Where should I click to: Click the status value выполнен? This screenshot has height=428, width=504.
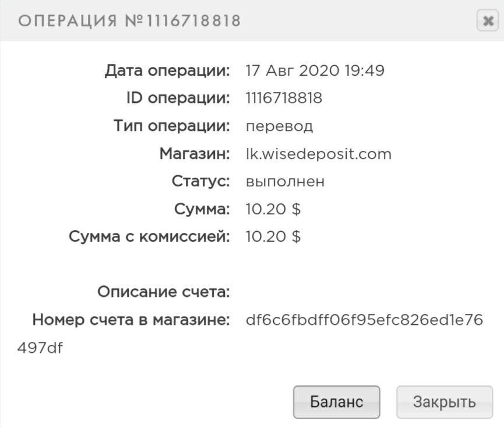tap(286, 182)
